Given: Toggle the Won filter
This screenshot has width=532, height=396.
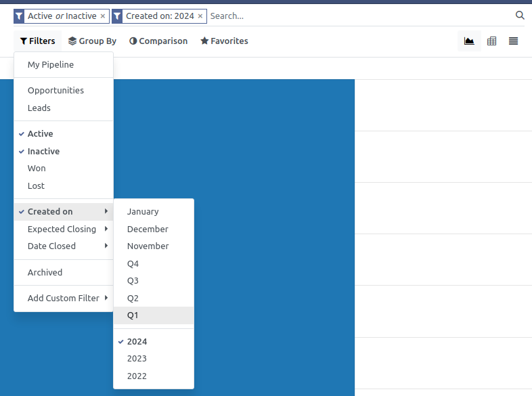Looking at the screenshot, I should coord(64,169).
